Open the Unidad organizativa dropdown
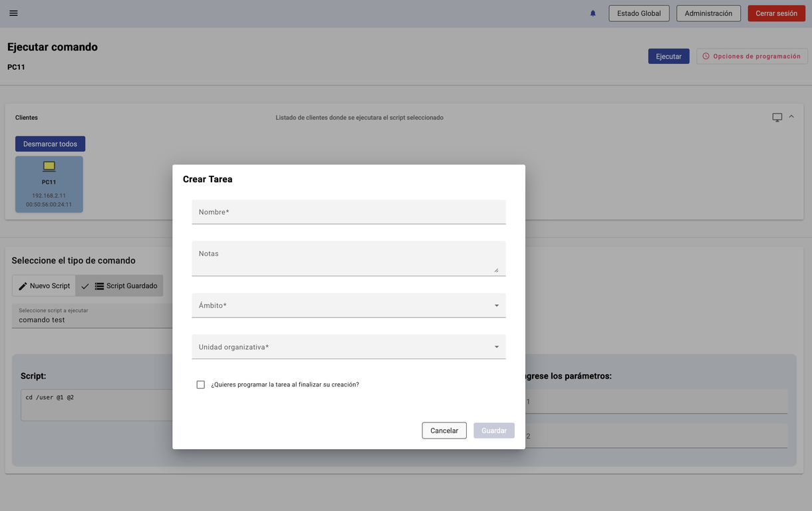Viewport: 812px width, 511px height. (348, 347)
